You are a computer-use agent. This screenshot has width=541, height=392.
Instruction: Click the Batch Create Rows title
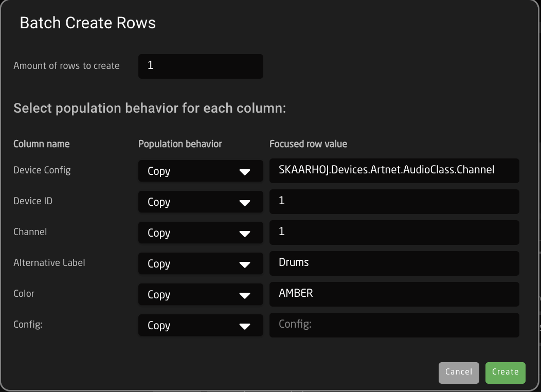click(87, 23)
